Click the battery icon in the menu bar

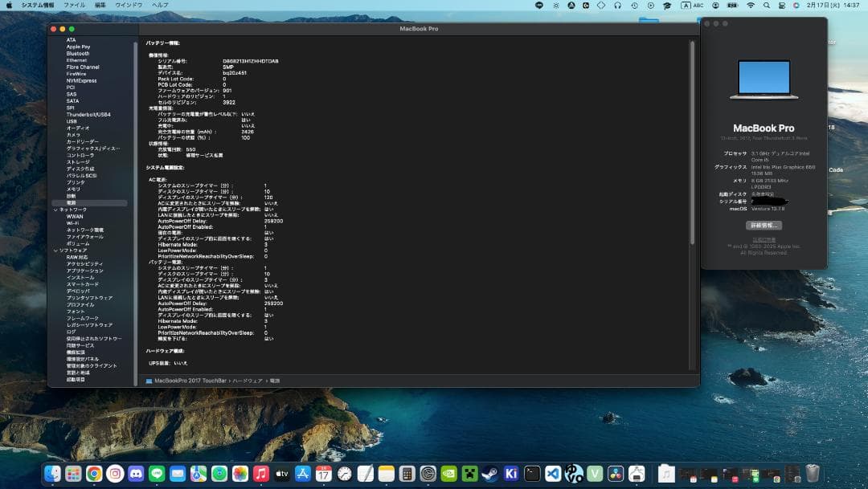732,6
